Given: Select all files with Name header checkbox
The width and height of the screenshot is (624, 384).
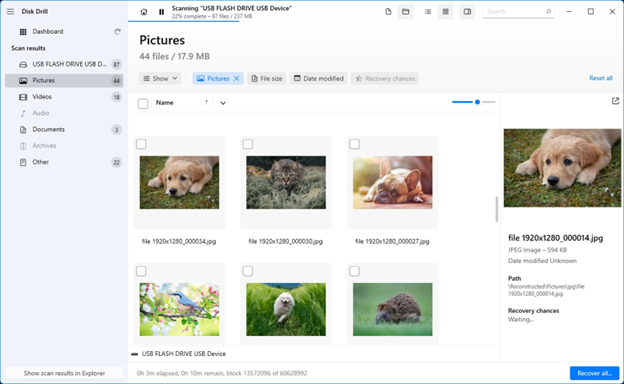Looking at the screenshot, I should click(x=143, y=103).
